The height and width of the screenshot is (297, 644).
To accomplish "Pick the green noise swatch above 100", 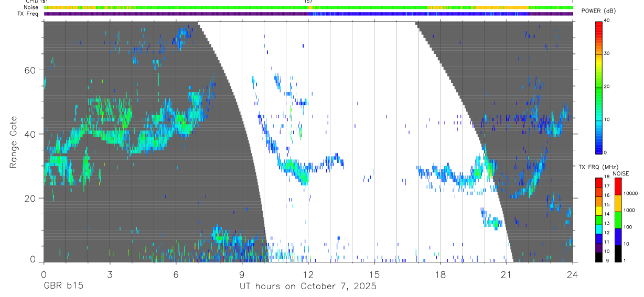I will pos(618,219).
